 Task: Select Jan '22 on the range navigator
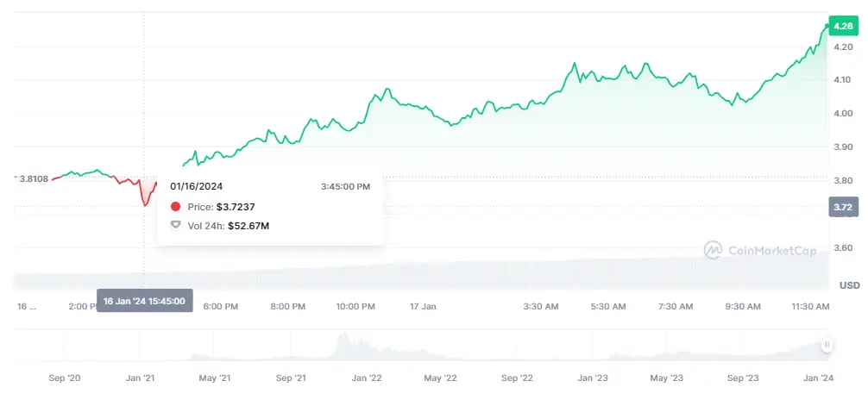(368, 378)
